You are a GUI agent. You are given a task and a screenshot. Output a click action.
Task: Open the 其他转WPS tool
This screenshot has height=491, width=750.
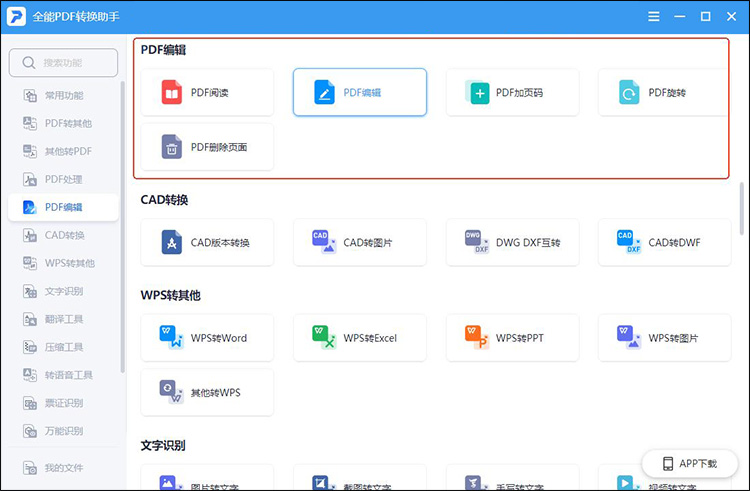pyautogui.click(x=207, y=392)
